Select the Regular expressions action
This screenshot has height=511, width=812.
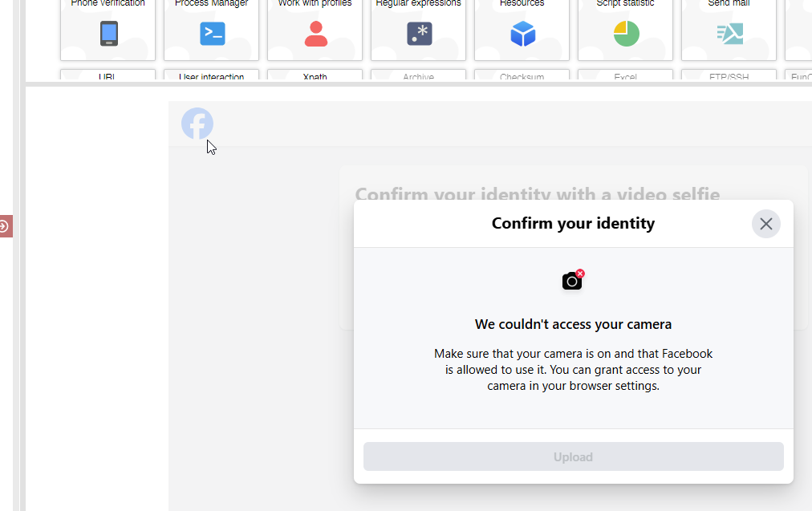[x=418, y=34]
